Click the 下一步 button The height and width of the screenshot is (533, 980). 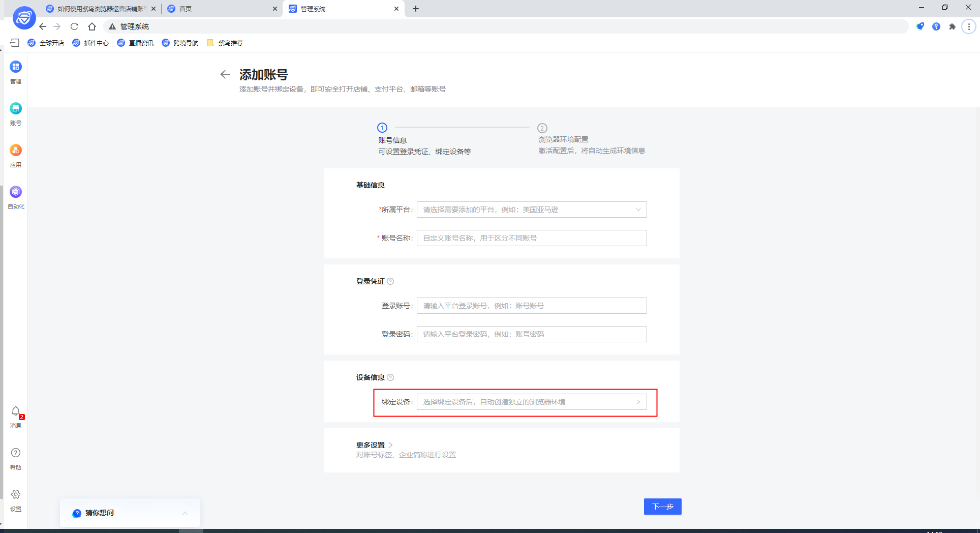(662, 507)
